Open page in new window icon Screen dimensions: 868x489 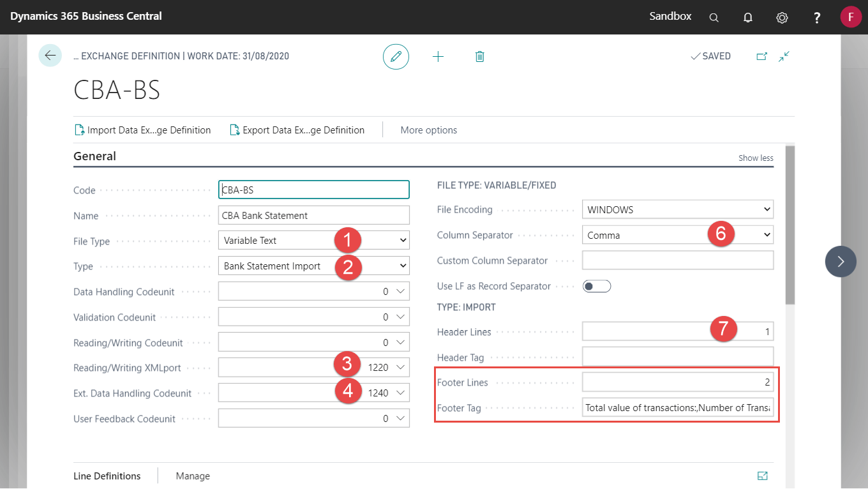[761, 56]
